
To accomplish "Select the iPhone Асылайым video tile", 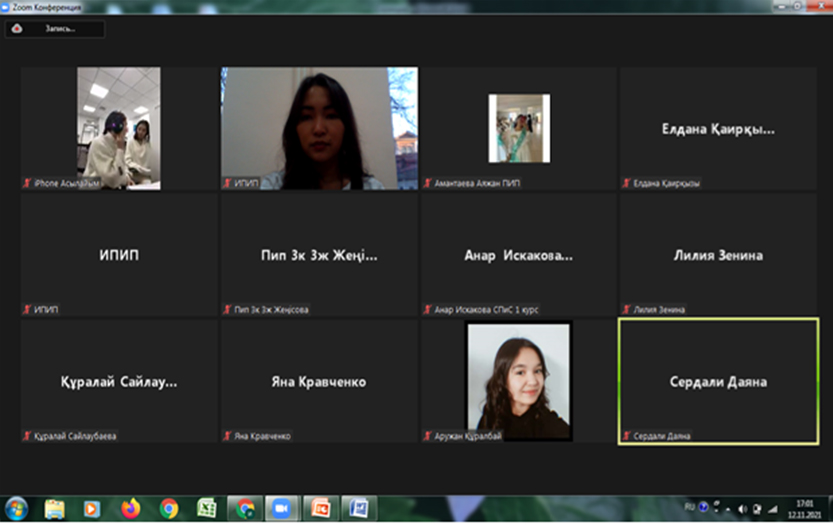I will point(119,128).
